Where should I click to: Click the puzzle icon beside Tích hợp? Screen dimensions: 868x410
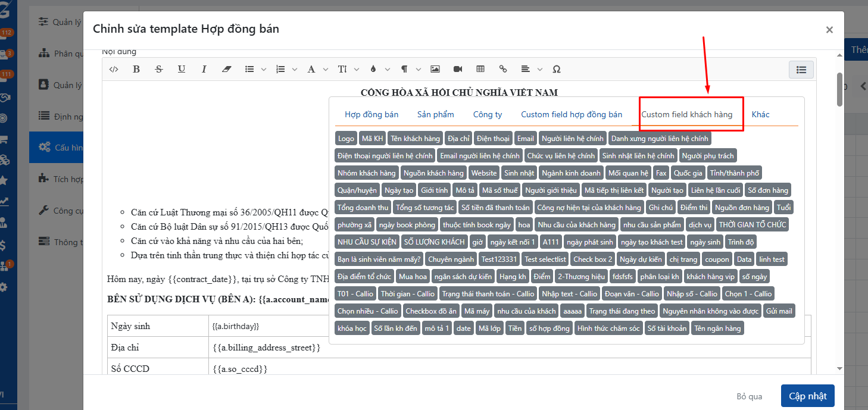pyautogui.click(x=43, y=179)
